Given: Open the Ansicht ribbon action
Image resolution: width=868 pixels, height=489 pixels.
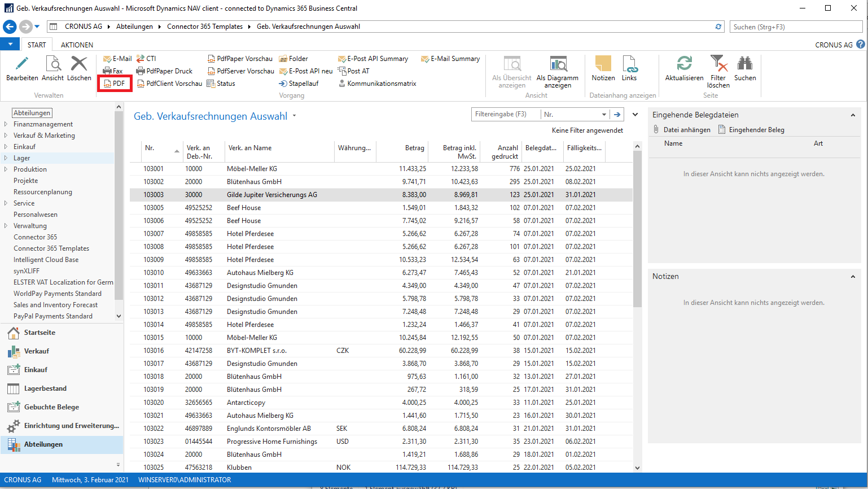Looking at the screenshot, I should [53, 68].
